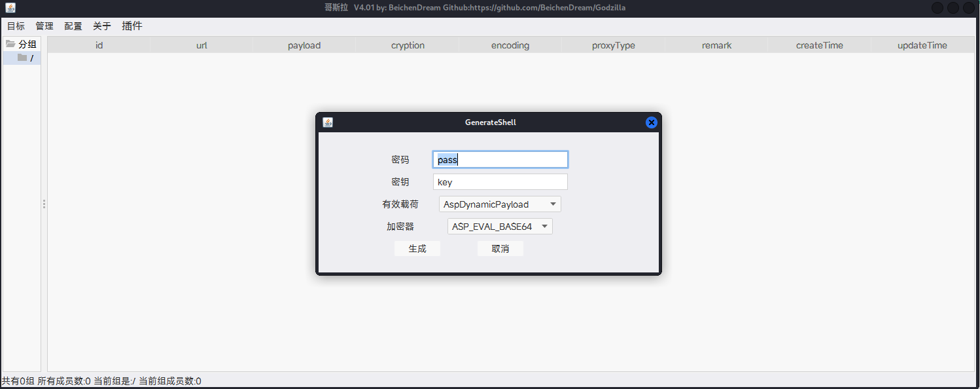Click the leftmost main window control button

click(x=937, y=8)
